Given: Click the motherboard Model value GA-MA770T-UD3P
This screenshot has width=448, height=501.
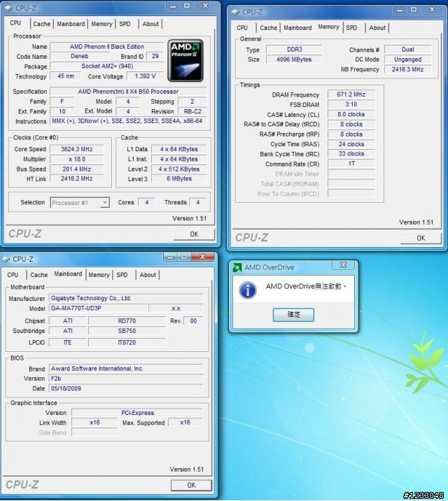Looking at the screenshot, I should click(x=99, y=309).
